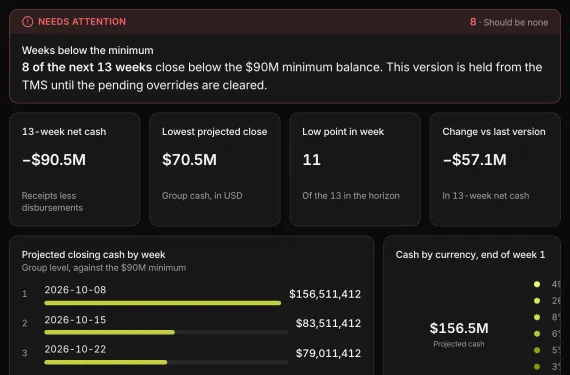Image resolution: width=570 pixels, height=375 pixels.
Task: Click the $70.5M value
Action: point(189,160)
